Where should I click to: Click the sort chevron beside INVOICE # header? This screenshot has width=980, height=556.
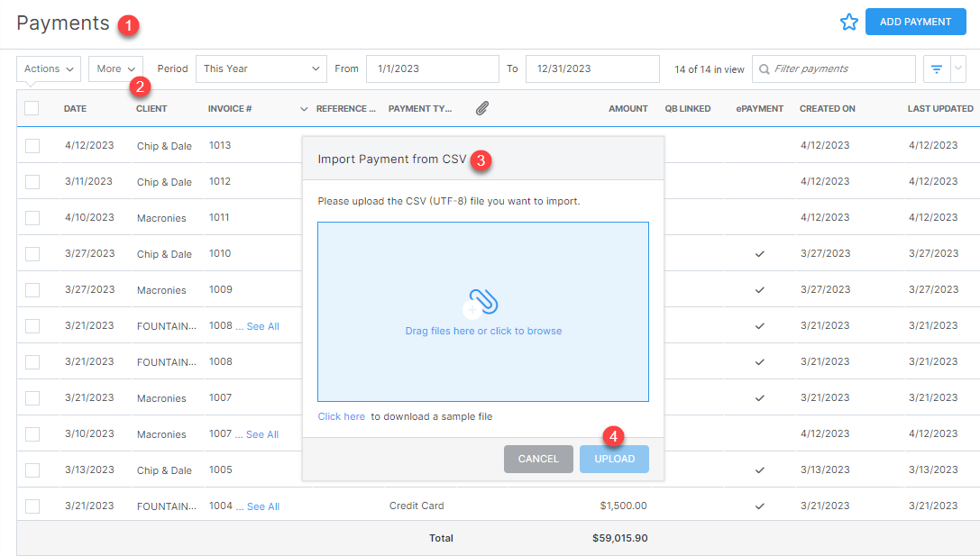304,107
